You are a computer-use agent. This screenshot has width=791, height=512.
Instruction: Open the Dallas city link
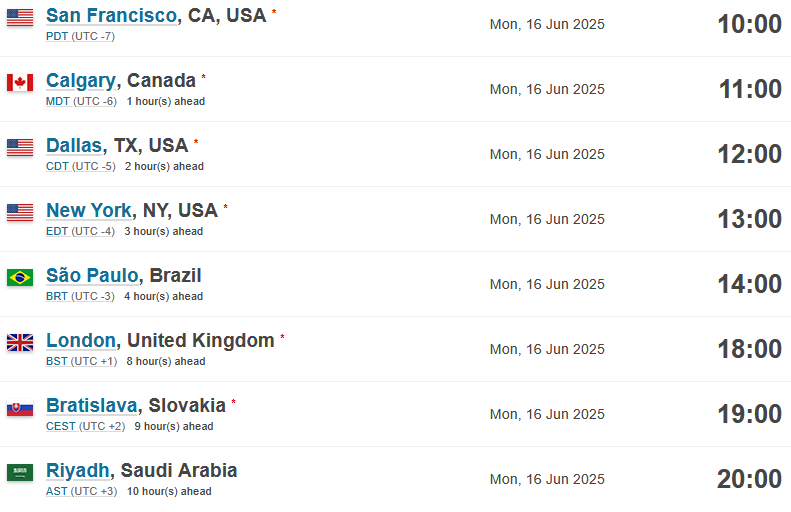click(74, 145)
